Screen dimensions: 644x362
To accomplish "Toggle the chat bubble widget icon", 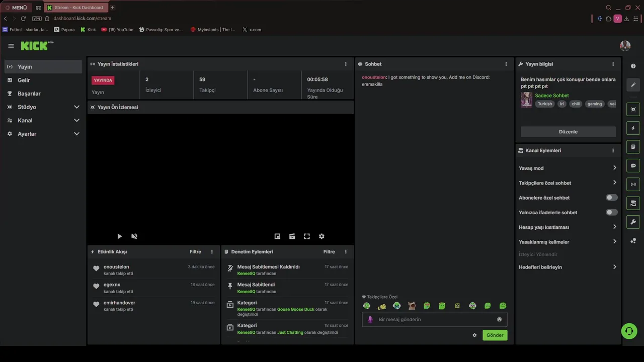I will coord(633,165).
